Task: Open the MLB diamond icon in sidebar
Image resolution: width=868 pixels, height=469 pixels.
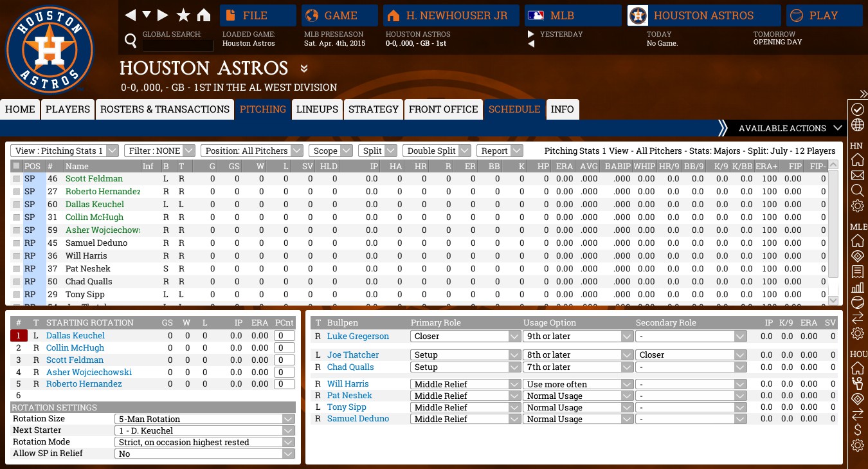Action: 857,256
